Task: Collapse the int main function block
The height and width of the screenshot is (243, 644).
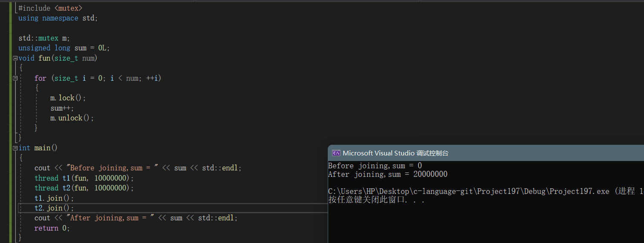Action: [x=15, y=148]
